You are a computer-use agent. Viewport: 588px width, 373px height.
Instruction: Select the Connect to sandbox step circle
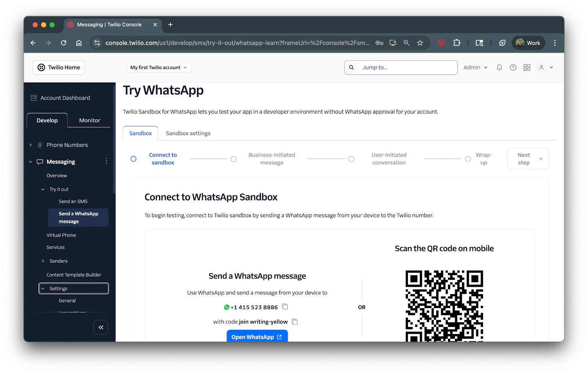(133, 158)
